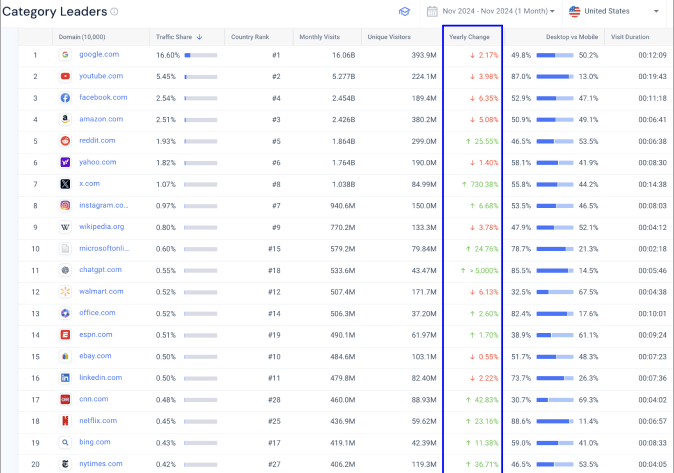674x473 pixels.
Task: Click the calendar icon in date picker
Action: 432,11
